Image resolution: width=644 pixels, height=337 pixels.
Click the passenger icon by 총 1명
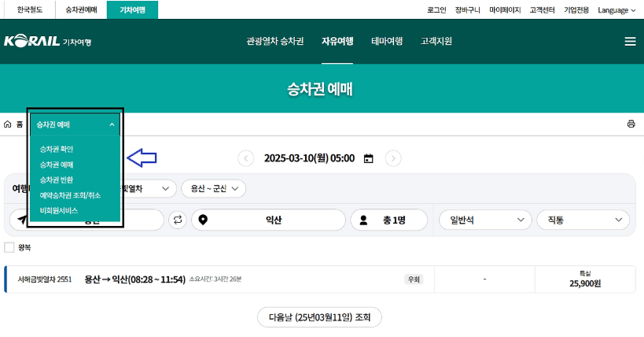(x=363, y=220)
